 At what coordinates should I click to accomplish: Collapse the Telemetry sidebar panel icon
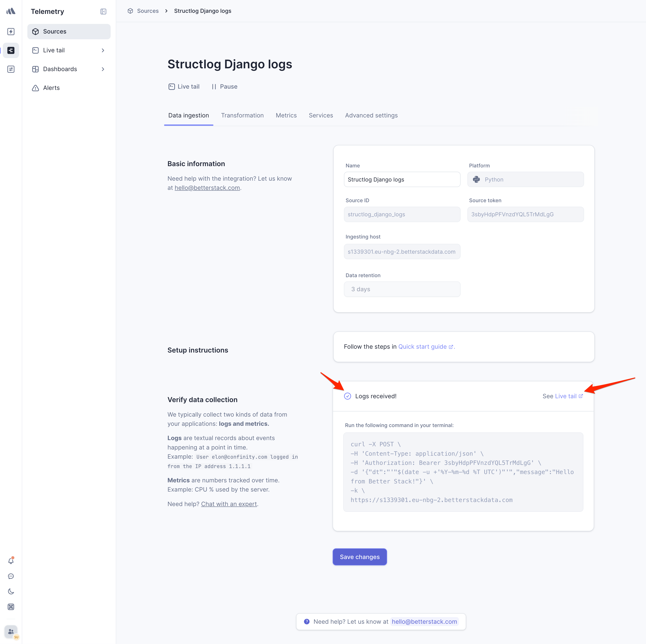click(x=103, y=12)
